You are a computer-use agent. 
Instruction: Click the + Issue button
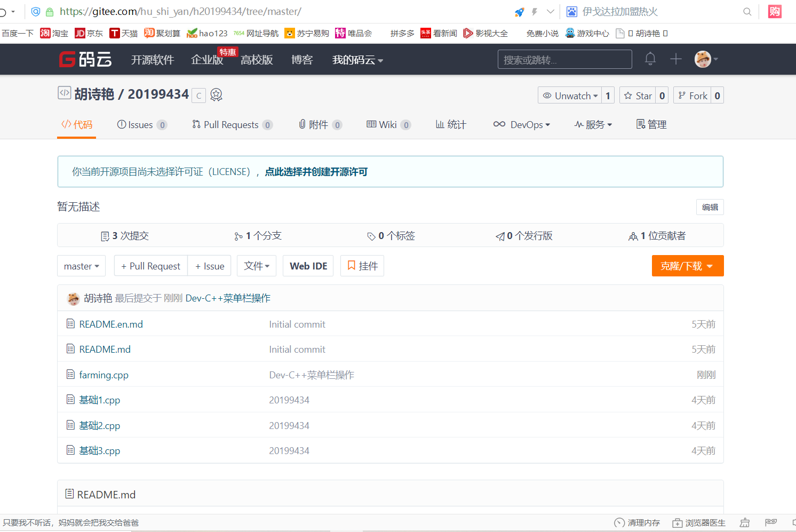(210, 266)
